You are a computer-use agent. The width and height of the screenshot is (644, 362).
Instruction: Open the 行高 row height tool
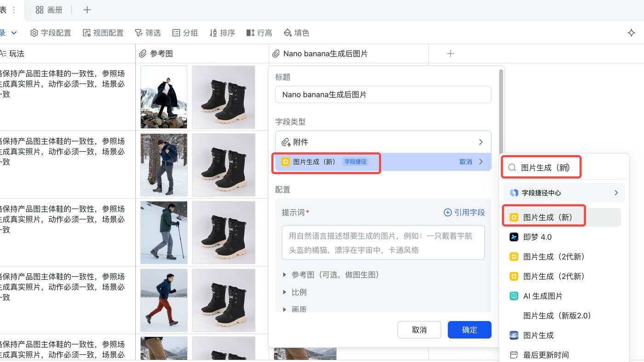click(x=259, y=33)
